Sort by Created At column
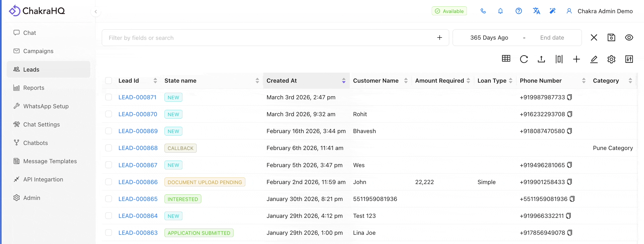The width and height of the screenshot is (644, 244). click(x=343, y=81)
